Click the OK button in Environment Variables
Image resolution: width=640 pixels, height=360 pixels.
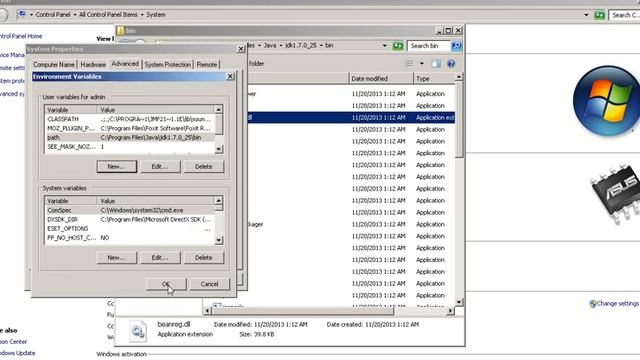[x=166, y=284]
